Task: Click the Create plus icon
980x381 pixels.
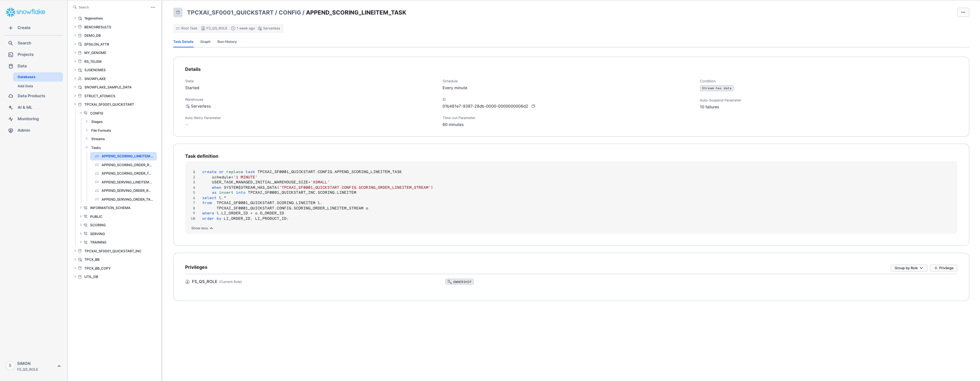Action: (x=11, y=28)
